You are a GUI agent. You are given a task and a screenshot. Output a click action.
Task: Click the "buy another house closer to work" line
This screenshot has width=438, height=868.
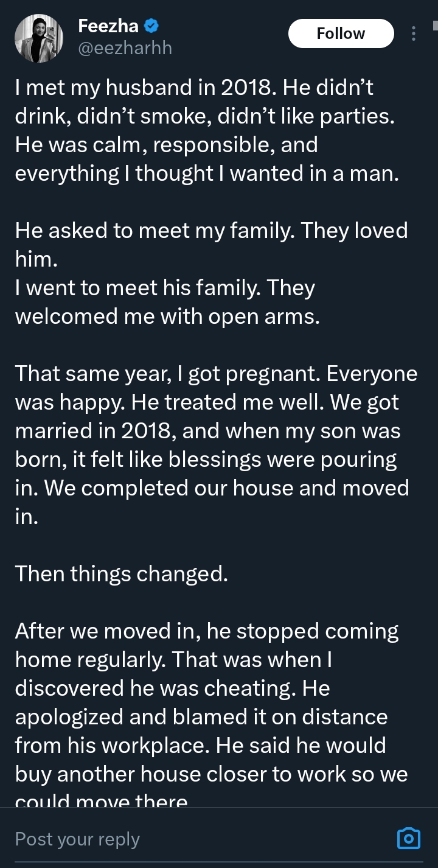211,774
